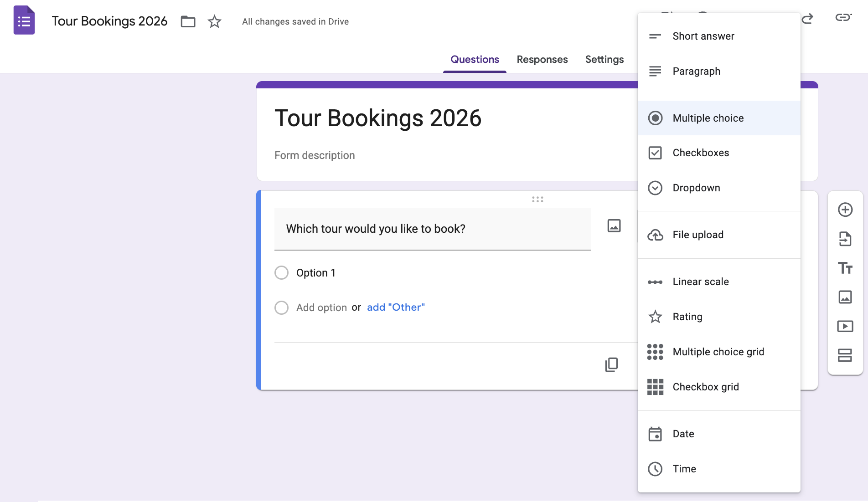Screen dimensions: 868x502
Task: Switch to the Responses tab
Action: pos(542,59)
